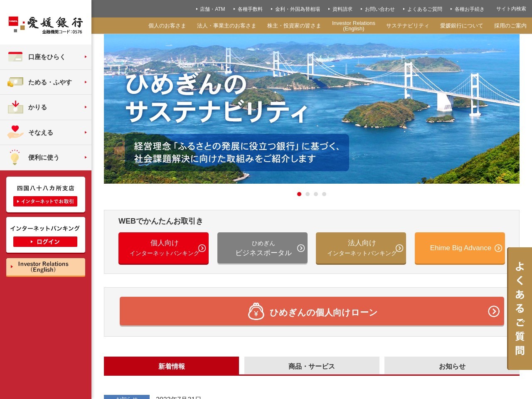Click the circled arrow on 個人向け banking button
532x399 pixels.
pos(202,248)
